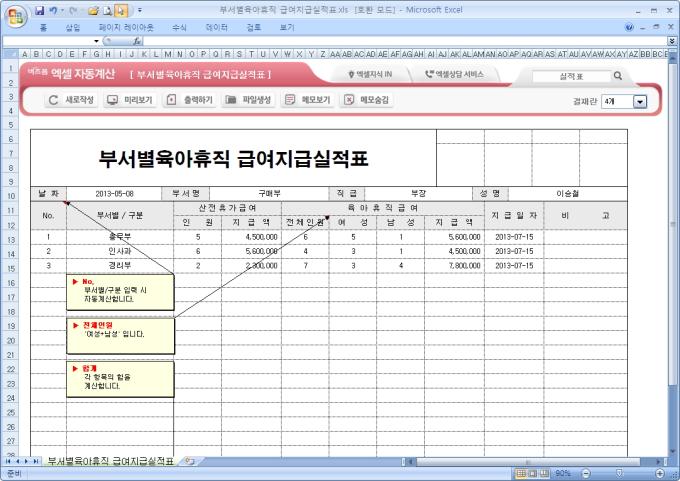The height and width of the screenshot is (481, 680).
Task: Click the Excel help question mark icon
Action: coord(629,27)
